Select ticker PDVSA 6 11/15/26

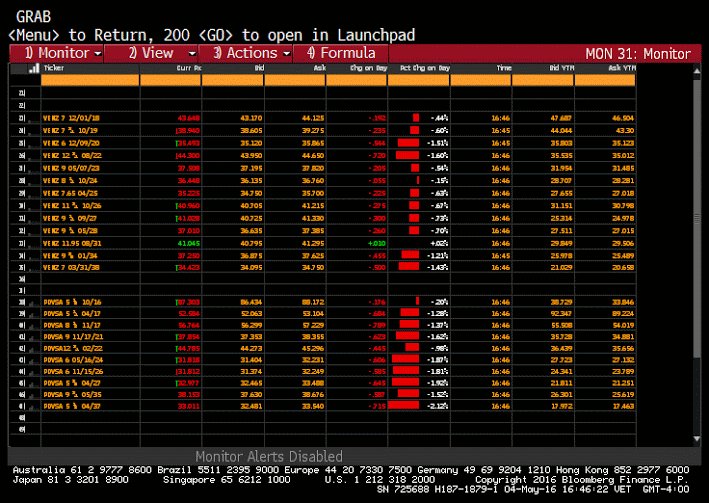click(73, 372)
